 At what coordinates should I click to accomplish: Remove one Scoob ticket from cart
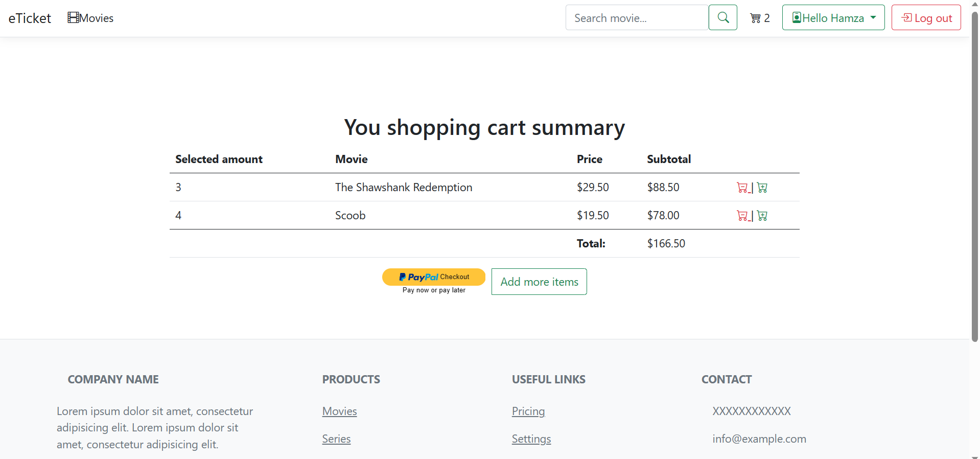742,216
